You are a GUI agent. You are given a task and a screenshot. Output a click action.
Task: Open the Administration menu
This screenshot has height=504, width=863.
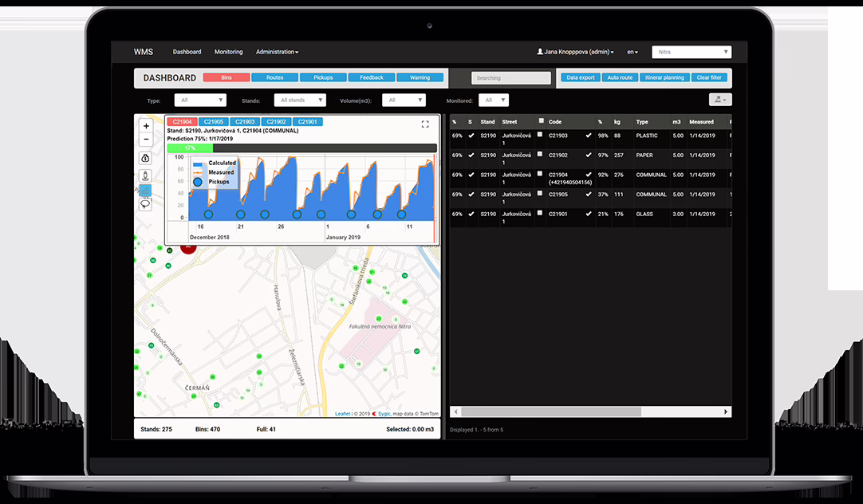click(x=277, y=52)
